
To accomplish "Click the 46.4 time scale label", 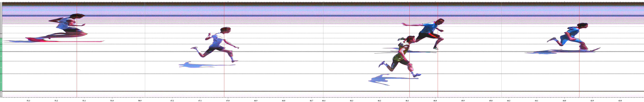I will (324, 101).
